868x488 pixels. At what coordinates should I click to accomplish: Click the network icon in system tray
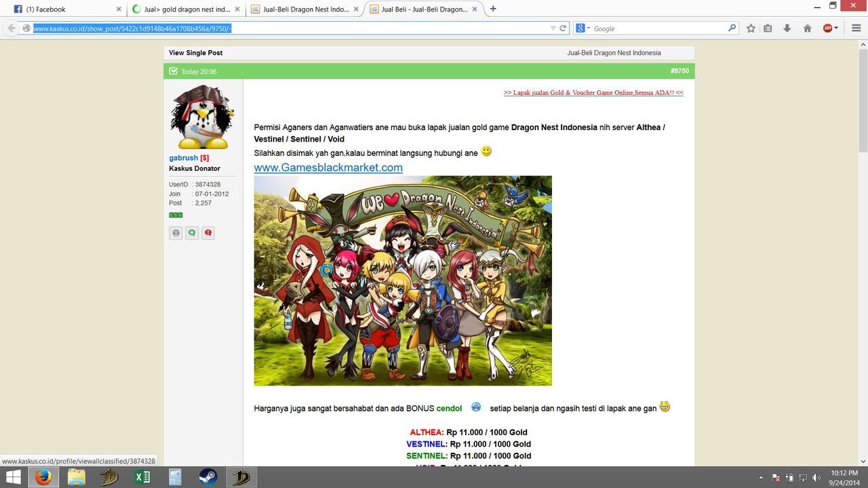point(802,477)
